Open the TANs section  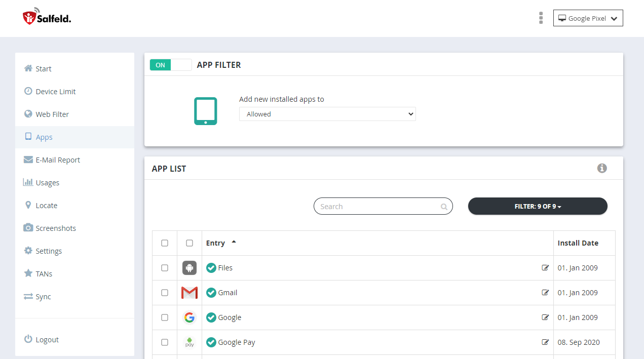43,273
